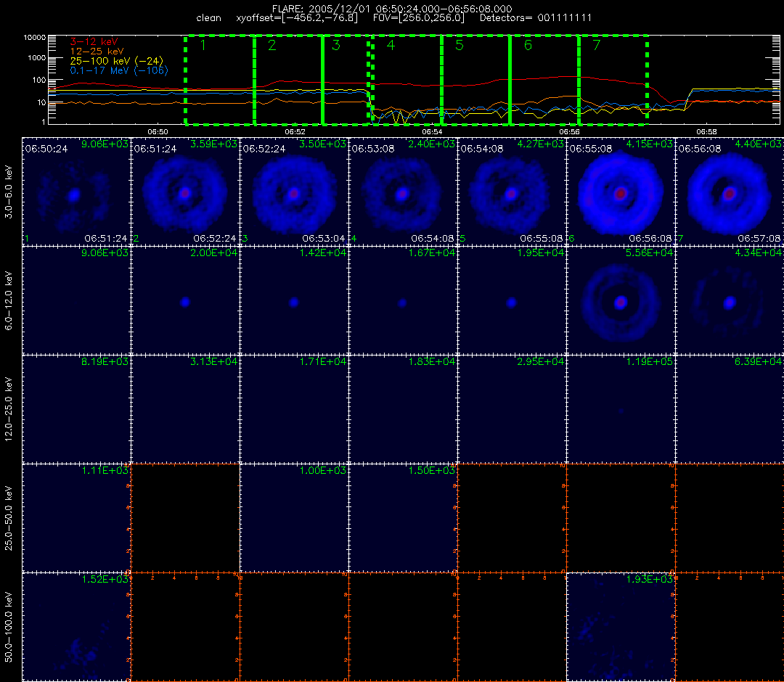Click the 1.71E+04 peak value
Screen dimensions: 784x682
pyautogui.click(x=322, y=362)
